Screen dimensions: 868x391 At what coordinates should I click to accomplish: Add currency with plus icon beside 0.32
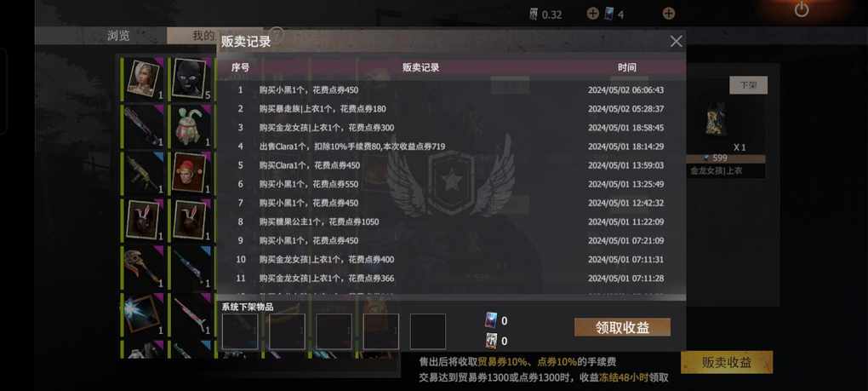point(593,14)
